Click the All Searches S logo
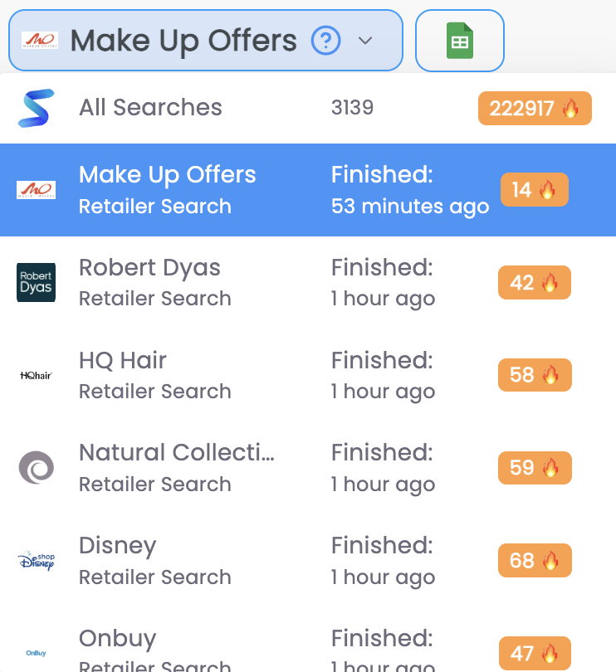The height and width of the screenshot is (672, 616). click(36, 108)
